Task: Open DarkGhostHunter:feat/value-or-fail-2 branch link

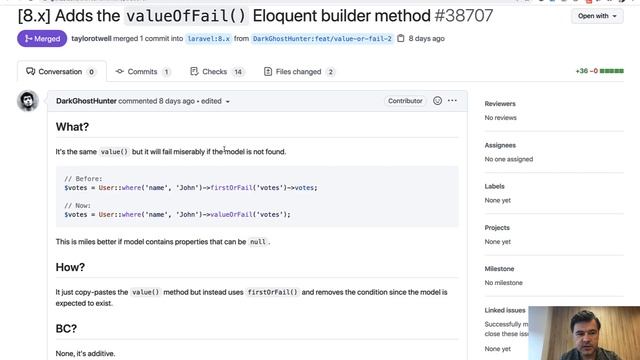Action: pos(322,38)
